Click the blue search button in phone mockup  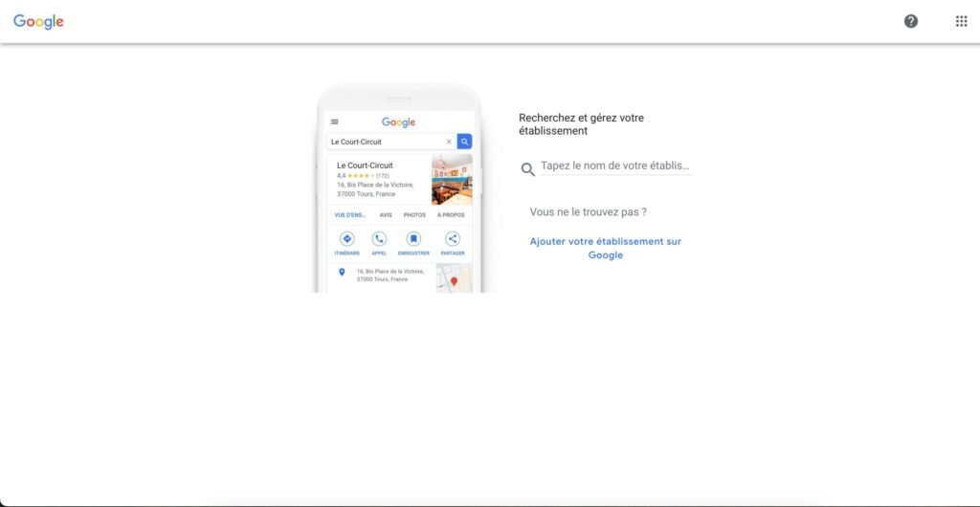pos(464,142)
